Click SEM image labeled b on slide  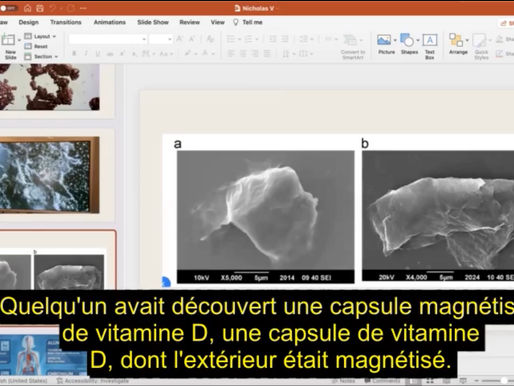[x=438, y=216]
